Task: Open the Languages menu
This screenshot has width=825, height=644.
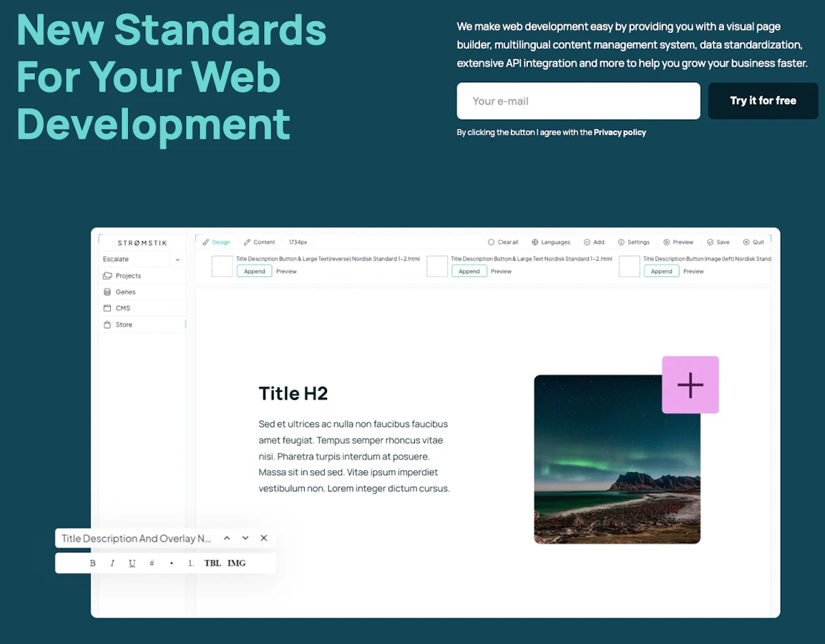Action: point(550,242)
